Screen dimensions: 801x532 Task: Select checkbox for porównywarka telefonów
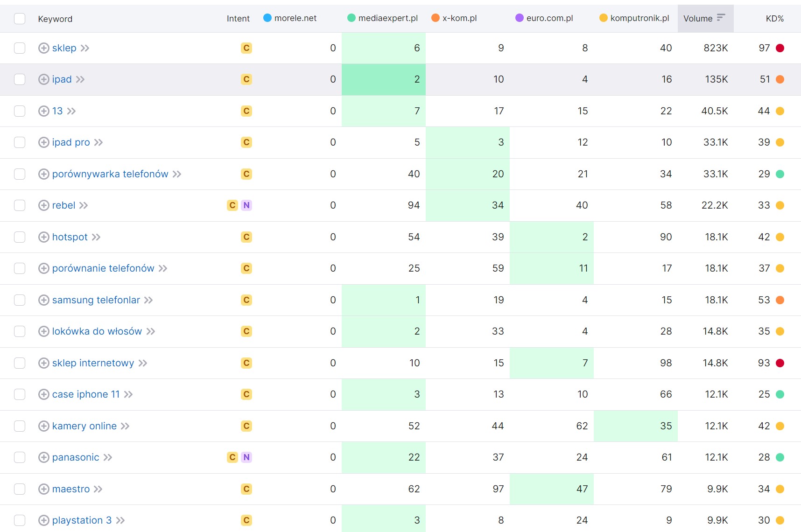(x=20, y=174)
